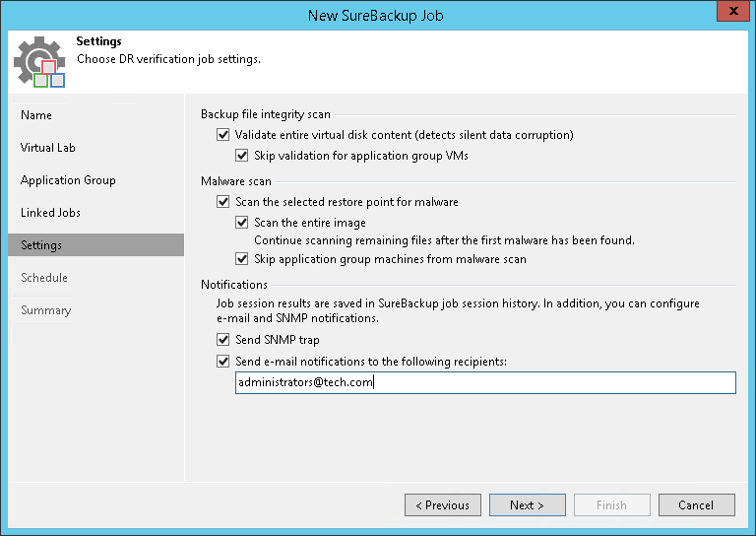Viewport: 756px width, 536px height.
Task: Disable Scan the selected restore point for malware
Action: (x=222, y=202)
